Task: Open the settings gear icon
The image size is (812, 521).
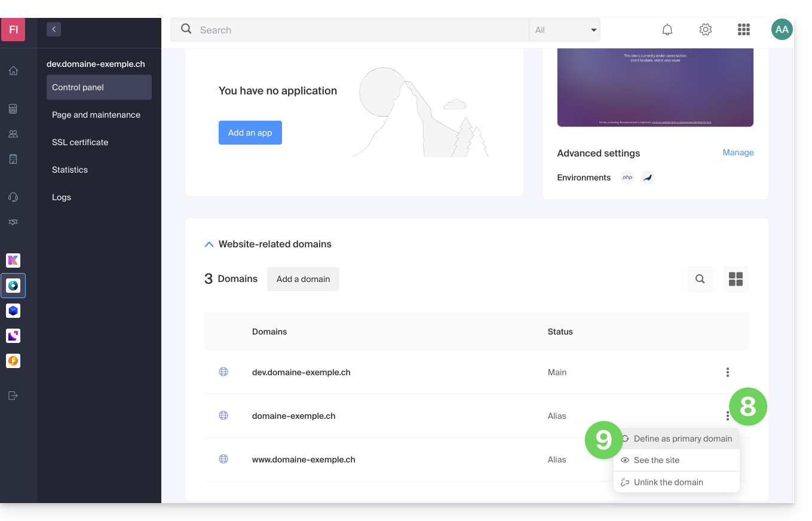Action: [706, 30]
